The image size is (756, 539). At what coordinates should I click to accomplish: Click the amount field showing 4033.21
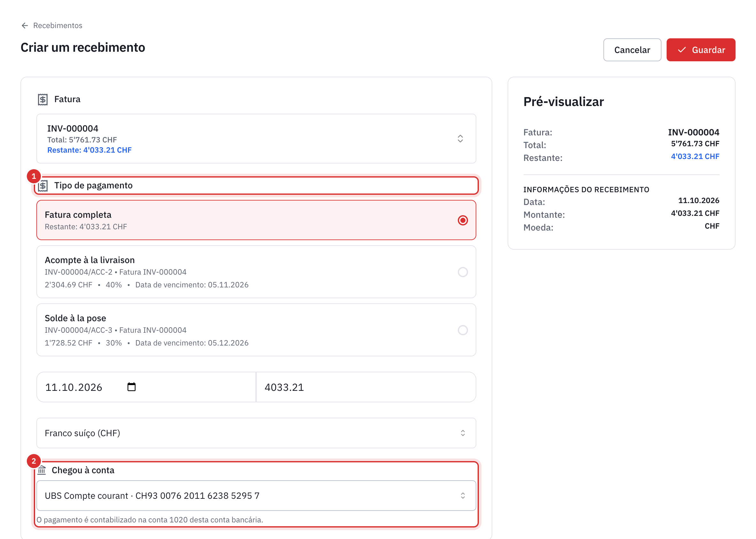(x=367, y=387)
